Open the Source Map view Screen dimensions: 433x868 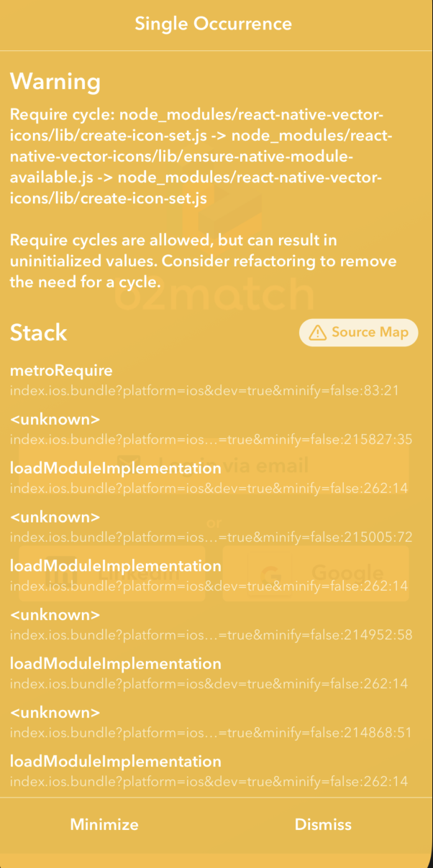click(358, 332)
